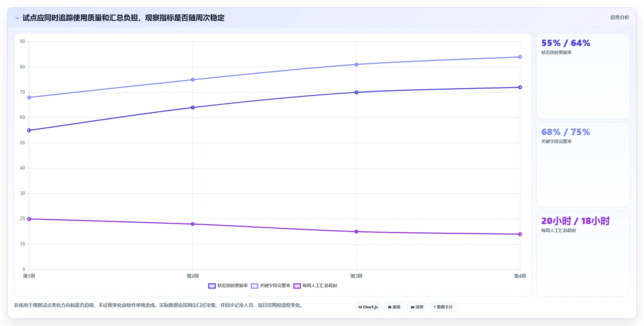This screenshot has height=326, width=644.
Task: Open the 68% / 75% metric card
Action: pyautogui.click(x=583, y=165)
